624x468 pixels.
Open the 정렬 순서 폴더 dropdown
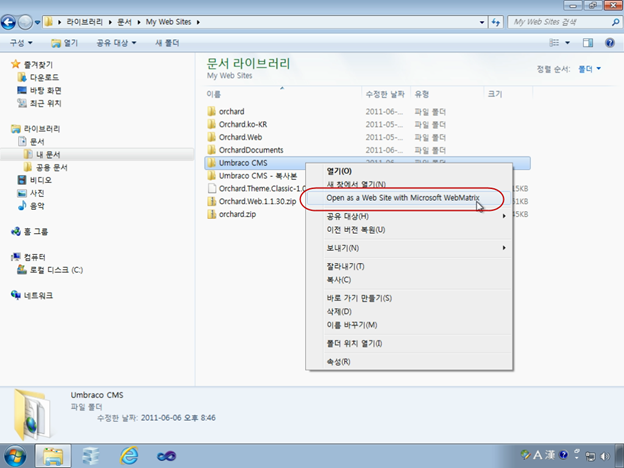pyautogui.click(x=589, y=69)
